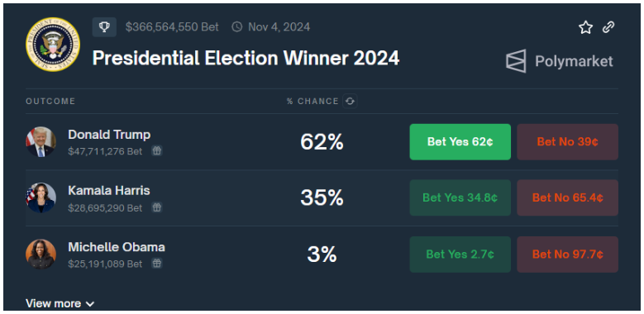644x314 pixels.
Task: Click gift icon under Donald Trump
Action: click(x=156, y=150)
